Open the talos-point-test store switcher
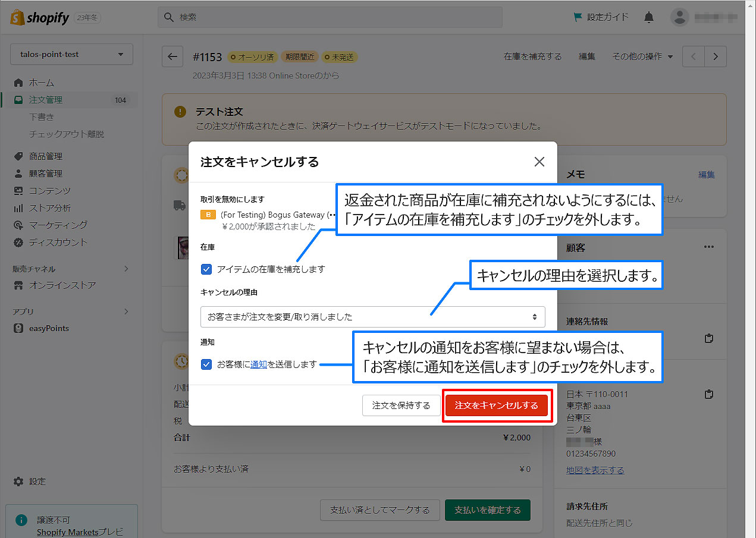 tap(71, 54)
